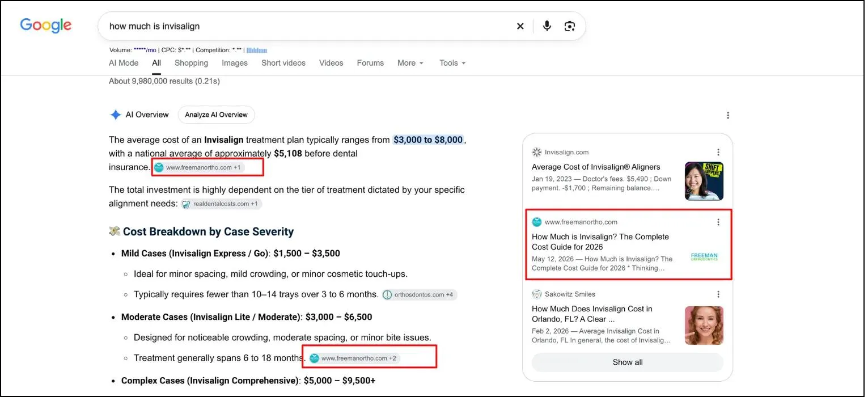
Task: Expand the More dropdown
Action: click(x=410, y=63)
